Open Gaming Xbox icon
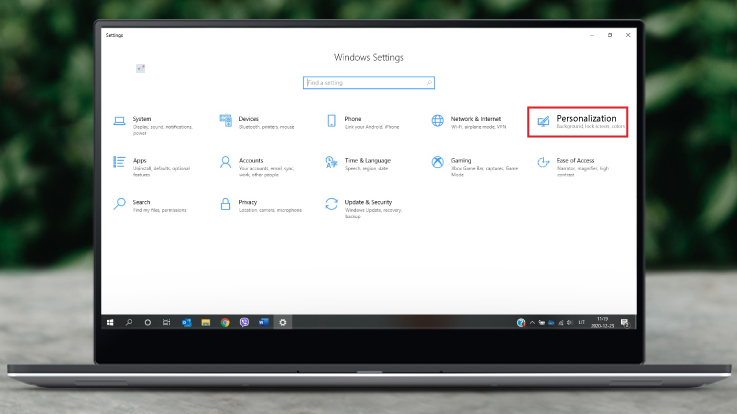Viewport: 737px width, 414px height. pos(438,162)
